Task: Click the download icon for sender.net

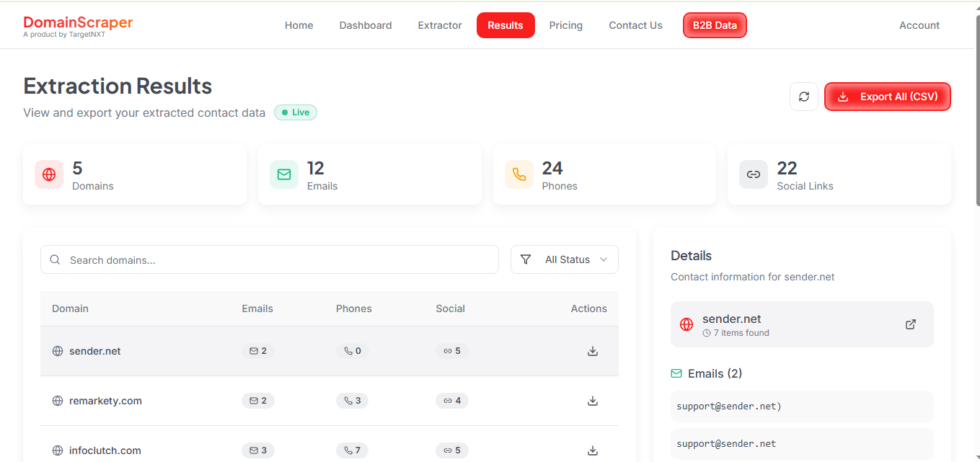Action: pos(592,351)
